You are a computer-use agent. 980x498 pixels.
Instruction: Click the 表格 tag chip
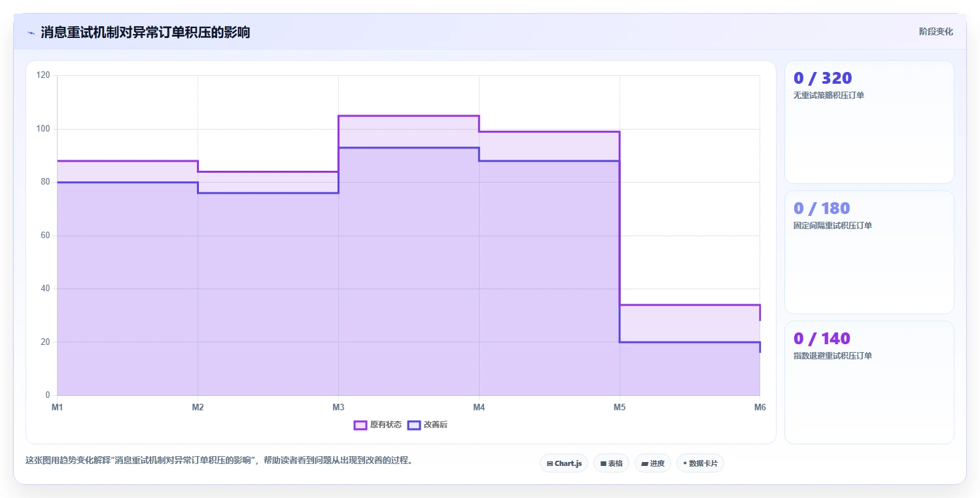[611, 463]
